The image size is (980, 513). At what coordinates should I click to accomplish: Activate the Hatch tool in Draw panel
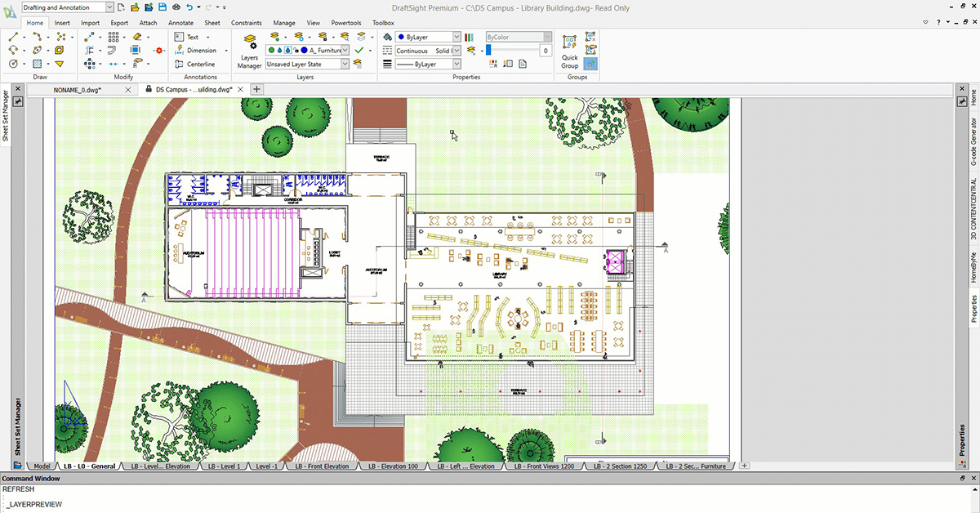pyautogui.click(x=38, y=64)
